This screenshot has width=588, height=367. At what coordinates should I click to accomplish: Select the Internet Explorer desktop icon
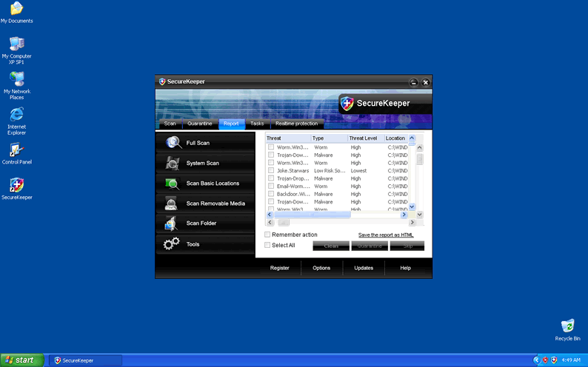[16, 115]
